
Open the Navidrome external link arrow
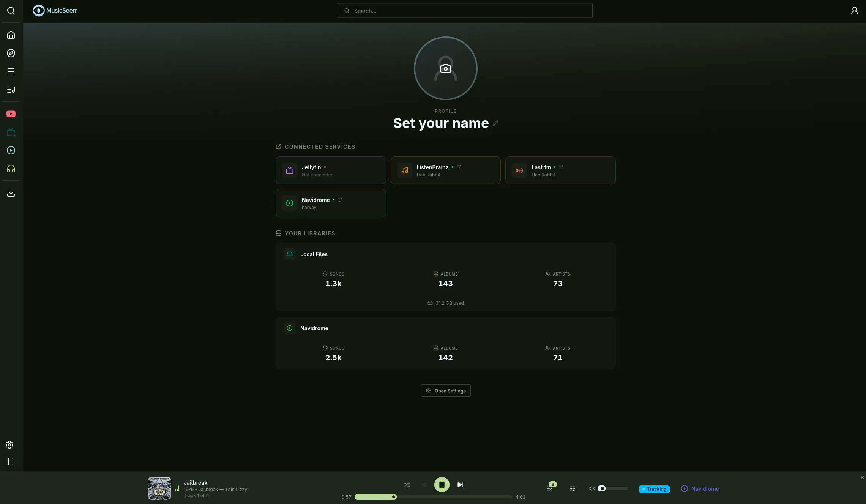[x=339, y=200]
